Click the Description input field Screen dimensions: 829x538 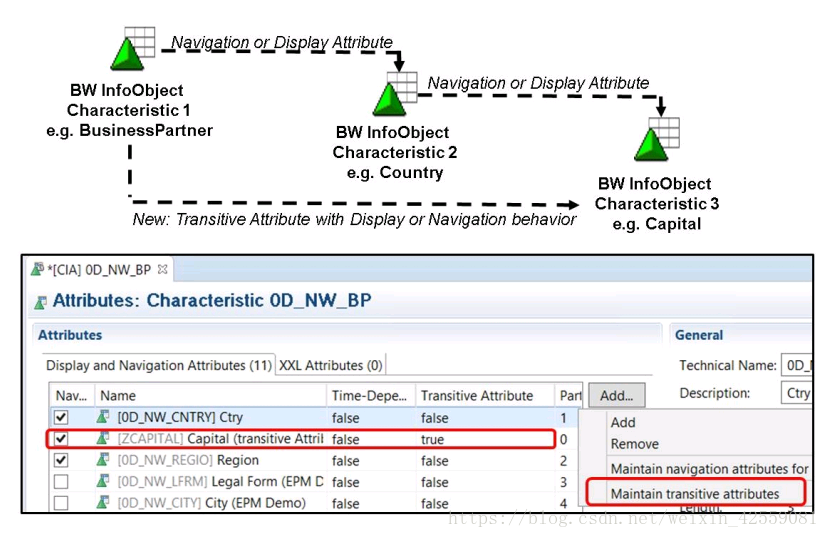click(x=796, y=393)
